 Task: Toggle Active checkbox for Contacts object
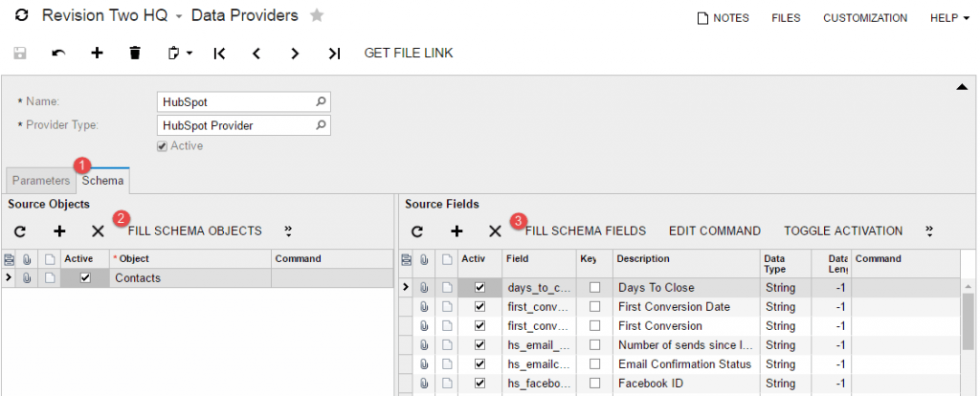85,278
